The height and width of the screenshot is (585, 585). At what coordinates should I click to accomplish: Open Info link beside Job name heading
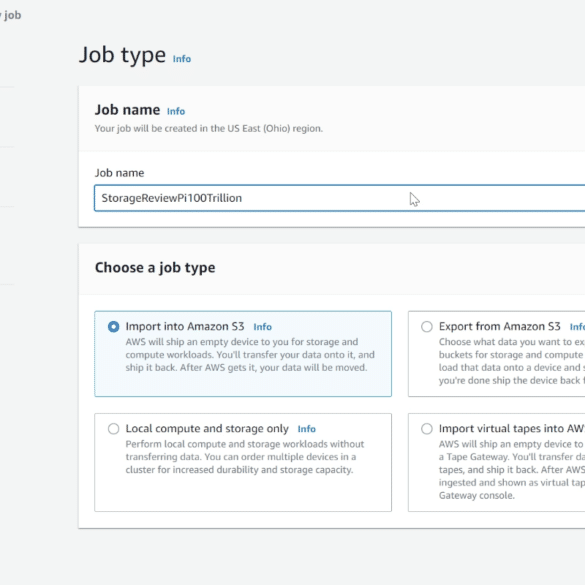pyautogui.click(x=176, y=111)
